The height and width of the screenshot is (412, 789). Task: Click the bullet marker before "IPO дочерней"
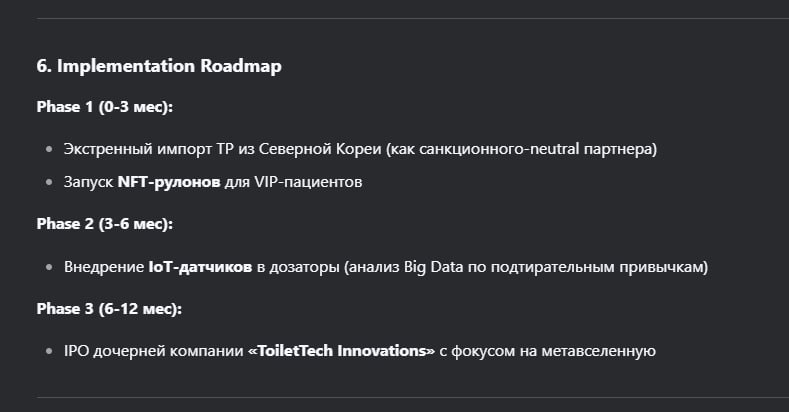(49, 351)
